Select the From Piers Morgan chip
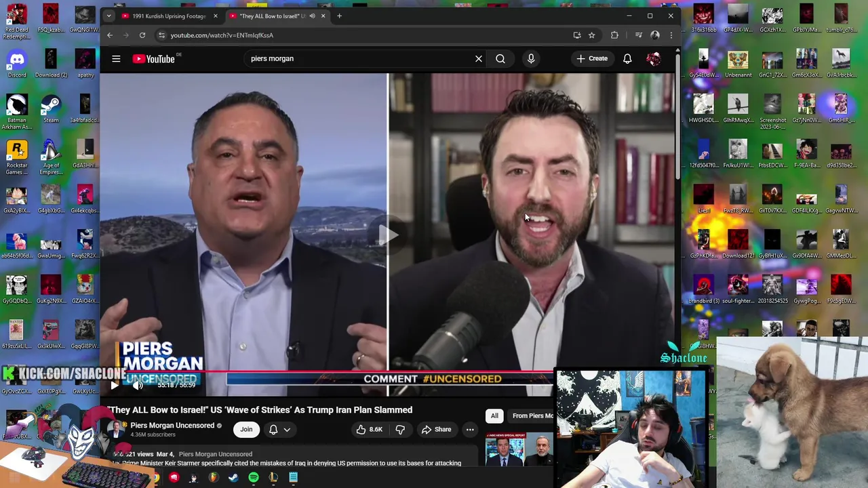The image size is (868, 488). tap(532, 415)
